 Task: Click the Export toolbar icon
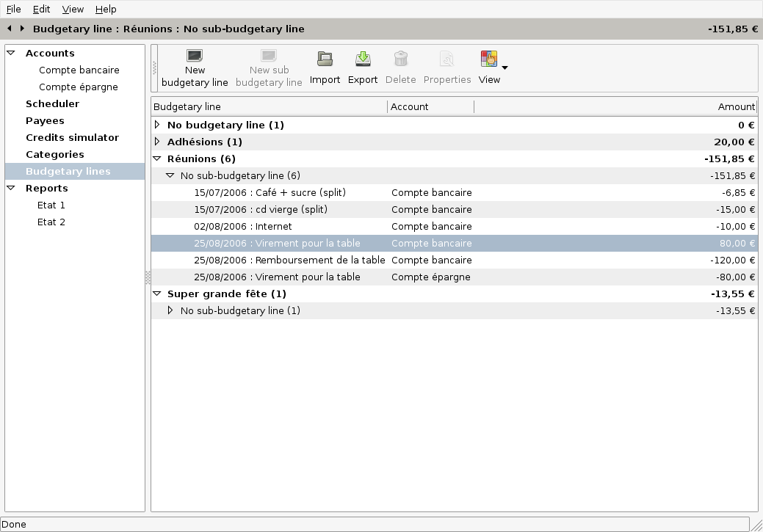[x=363, y=59]
